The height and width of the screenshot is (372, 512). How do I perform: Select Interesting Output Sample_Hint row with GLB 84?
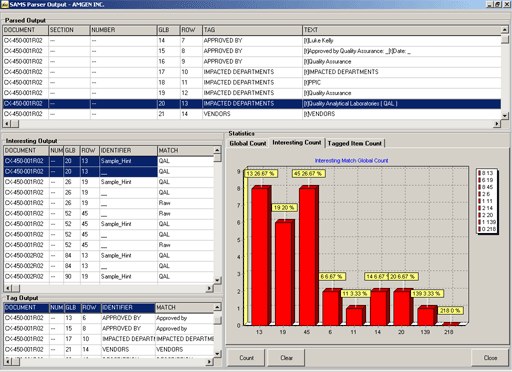[109, 255]
